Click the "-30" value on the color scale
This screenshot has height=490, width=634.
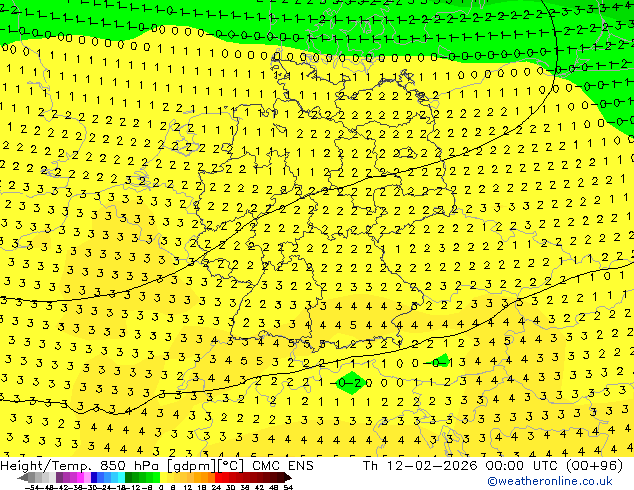pyautogui.click(x=91, y=488)
